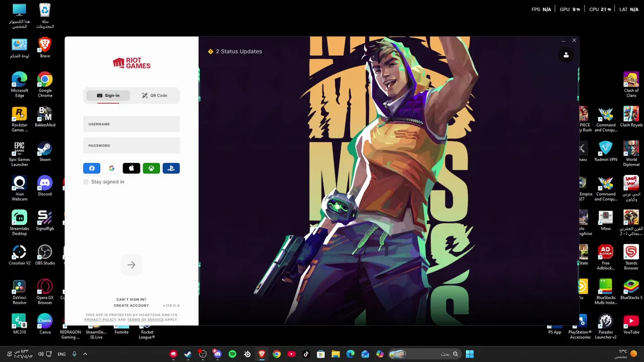Open the TERMS OF SERVICE link
This screenshot has width=644, height=362.
pos(145,319)
